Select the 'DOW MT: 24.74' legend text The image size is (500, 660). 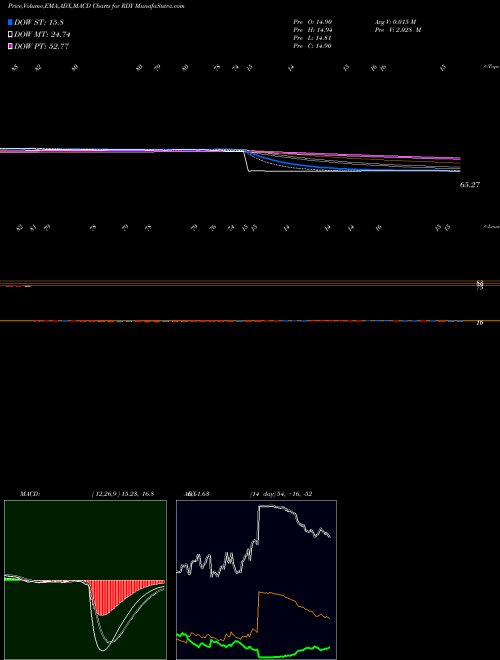tap(41, 35)
